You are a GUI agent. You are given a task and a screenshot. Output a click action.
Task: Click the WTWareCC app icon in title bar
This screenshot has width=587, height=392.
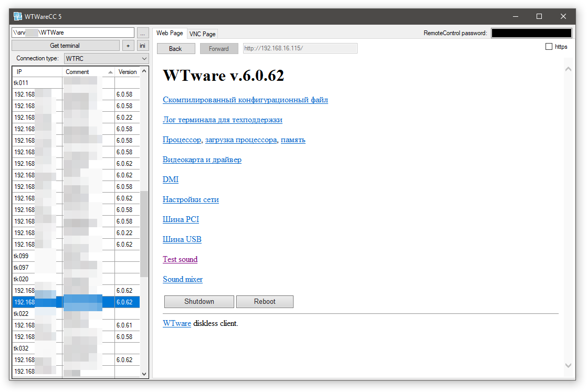coord(18,16)
